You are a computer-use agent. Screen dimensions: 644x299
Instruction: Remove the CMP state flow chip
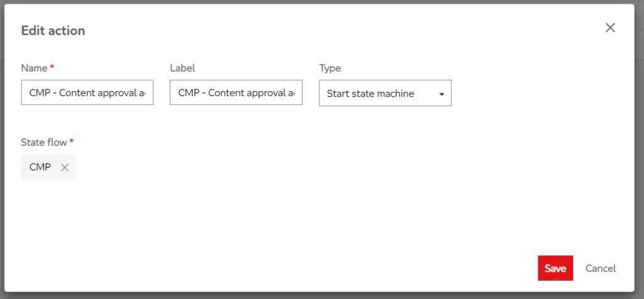[65, 167]
